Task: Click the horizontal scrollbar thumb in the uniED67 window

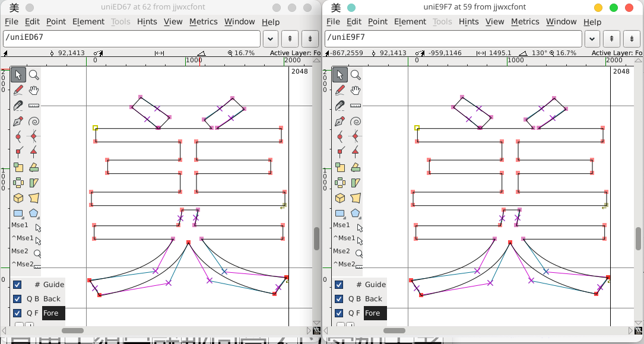Action: (72, 330)
